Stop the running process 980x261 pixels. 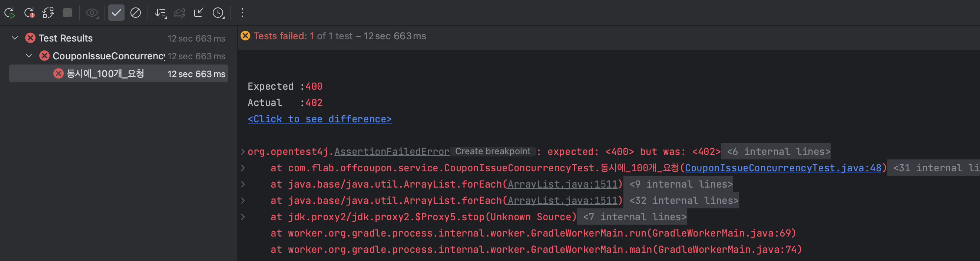[x=67, y=13]
